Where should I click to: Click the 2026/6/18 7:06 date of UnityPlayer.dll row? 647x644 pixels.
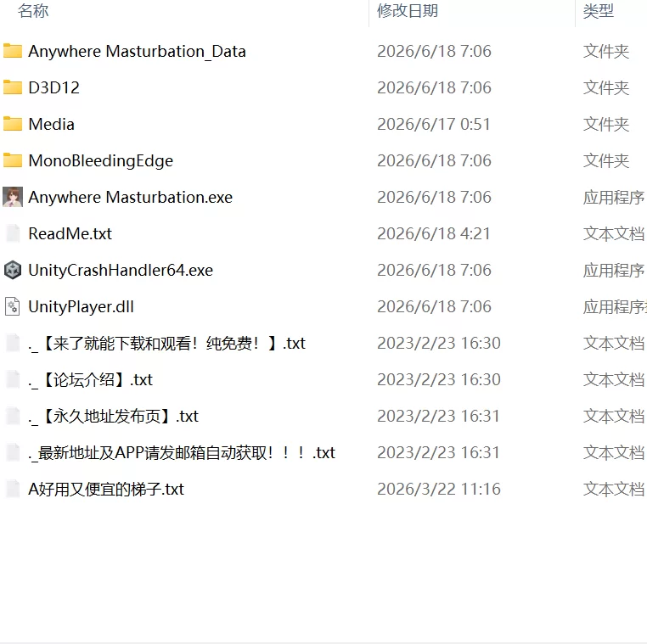point(434,307)
